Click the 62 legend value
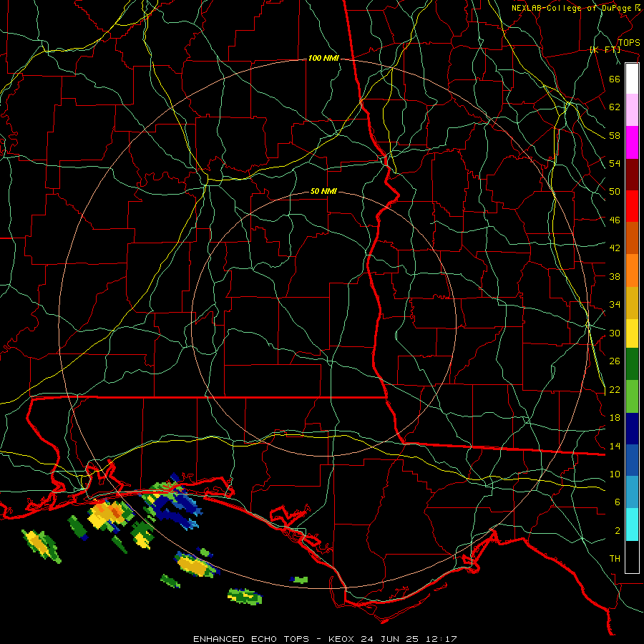This screenshot has height=644, width=644. pyautogui.click(x=615, y=107)
